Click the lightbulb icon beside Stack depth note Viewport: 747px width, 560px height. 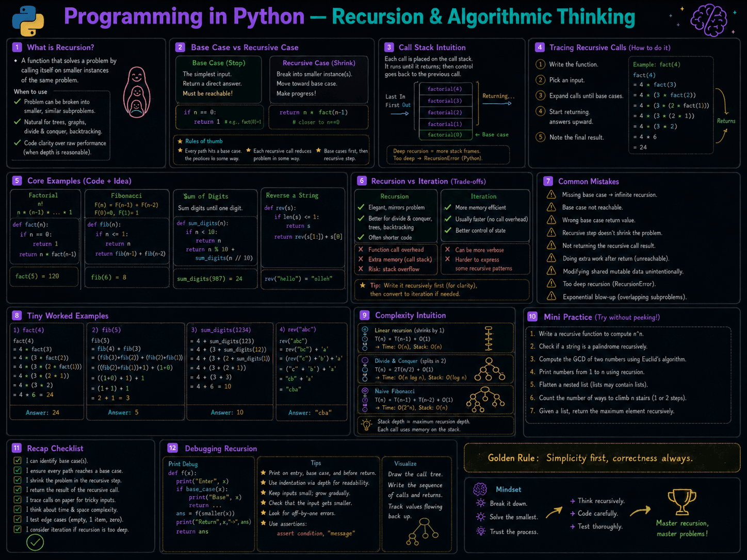366,425
